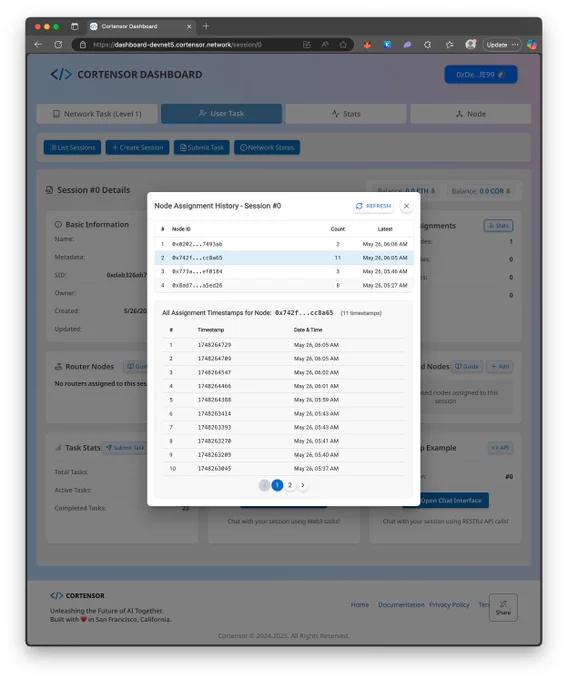Click the Submit Task toolbar button
This screenshot has height=680, width=568.
point(202,147)
